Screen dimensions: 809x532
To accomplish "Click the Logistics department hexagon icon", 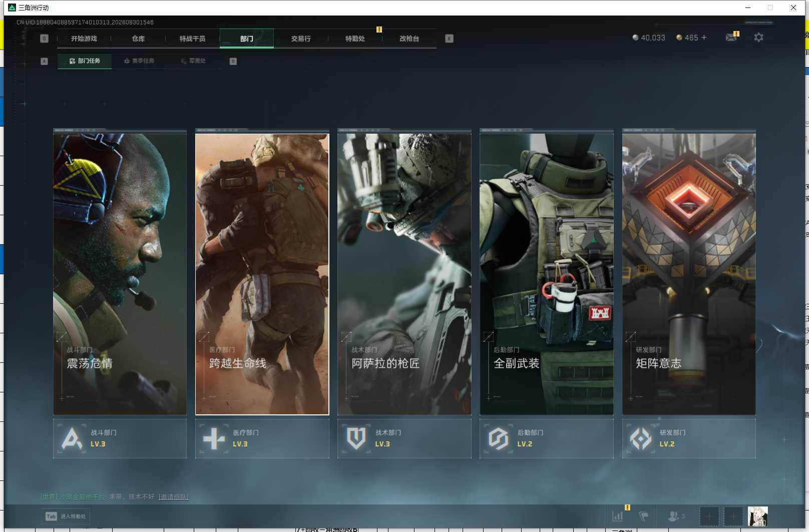I will pyautogui.click(x=498, y=438).
